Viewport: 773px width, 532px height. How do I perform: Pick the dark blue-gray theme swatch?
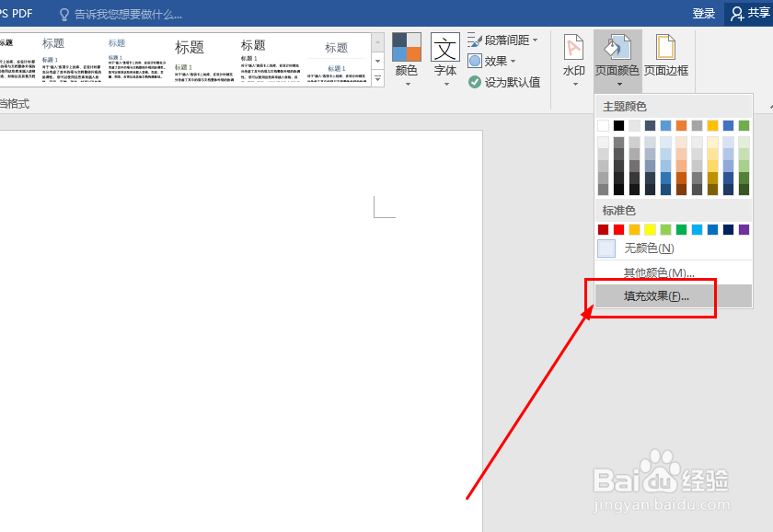pos(651,126)
